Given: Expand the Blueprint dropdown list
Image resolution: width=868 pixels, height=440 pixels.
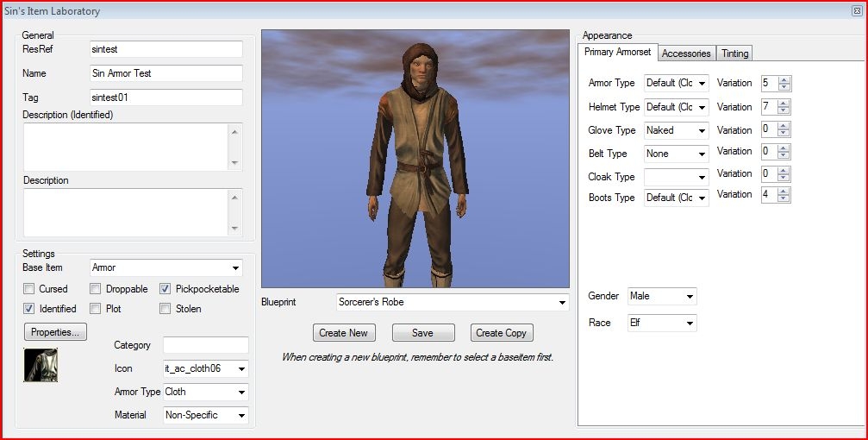Looking at the screenshot, I should tap(562, 303).
